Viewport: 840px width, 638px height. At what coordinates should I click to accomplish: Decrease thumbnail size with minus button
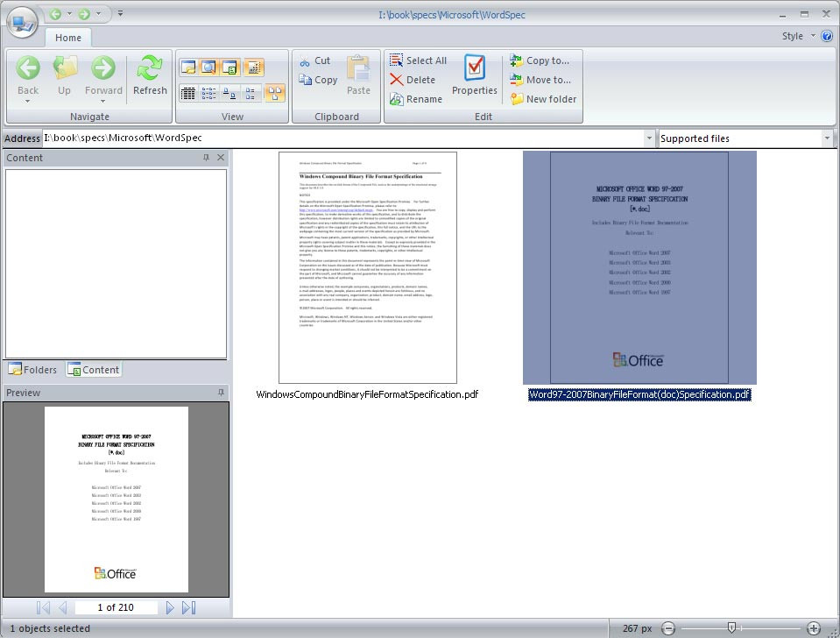[x=668, y=628]
